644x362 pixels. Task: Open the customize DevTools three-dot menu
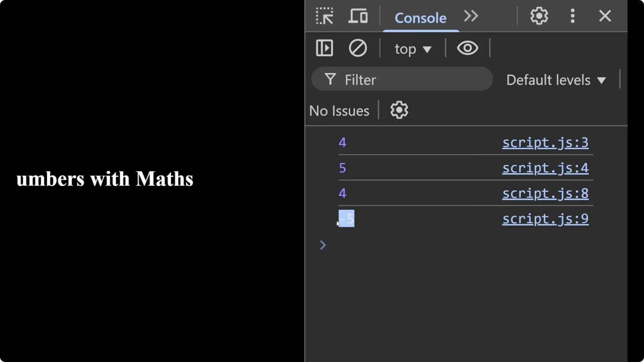pos(573,16)
